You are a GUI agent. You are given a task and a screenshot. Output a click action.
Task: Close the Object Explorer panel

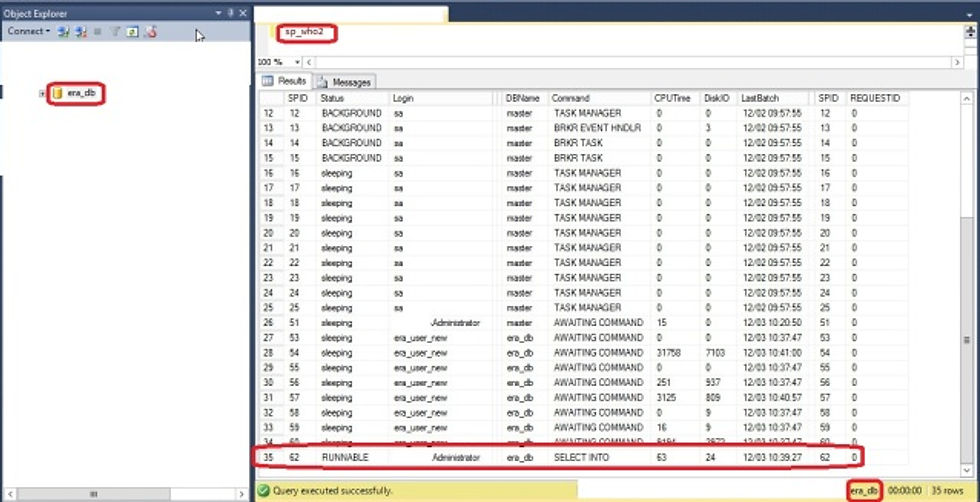point(242,13)
